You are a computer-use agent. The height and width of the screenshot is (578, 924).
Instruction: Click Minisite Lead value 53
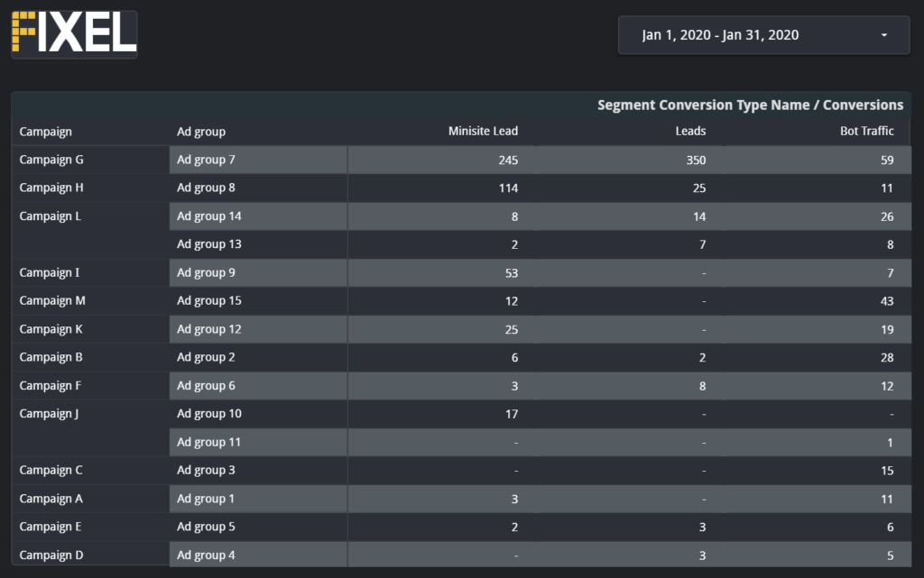coord(512,273)
